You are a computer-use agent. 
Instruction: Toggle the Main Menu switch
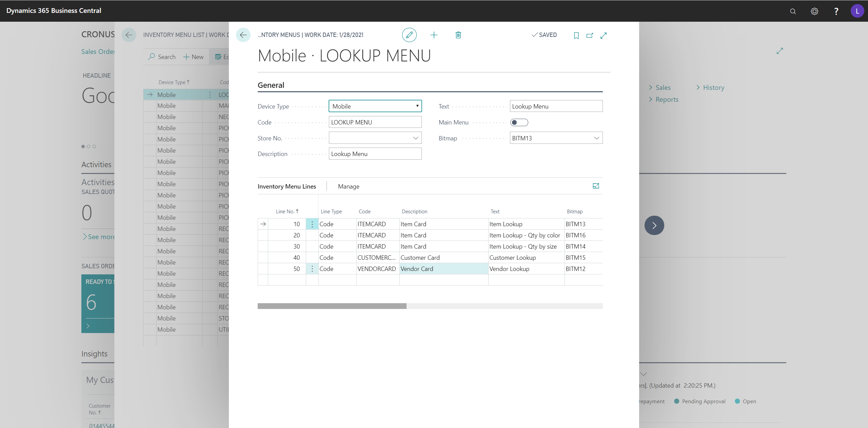pyautogui.click(x=519, y=122)
